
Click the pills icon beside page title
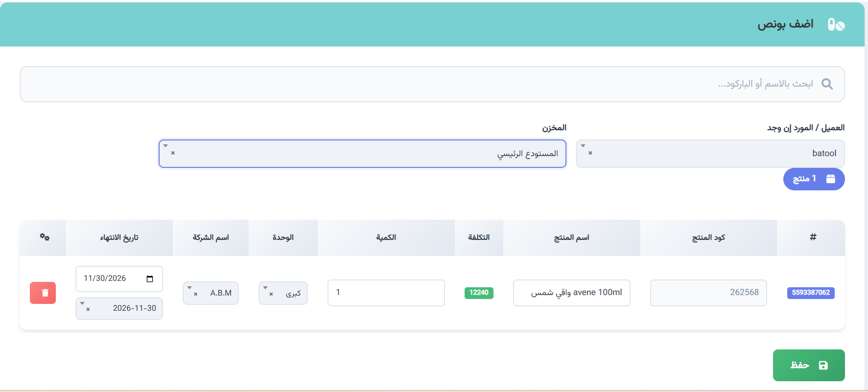(x=836, y=24)
